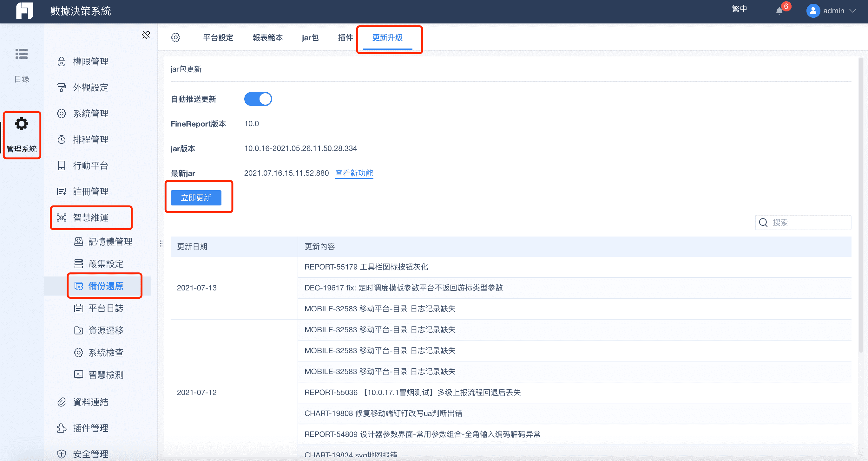Toggle the 自動推送更新 switch off

click(x=258, y=99)
